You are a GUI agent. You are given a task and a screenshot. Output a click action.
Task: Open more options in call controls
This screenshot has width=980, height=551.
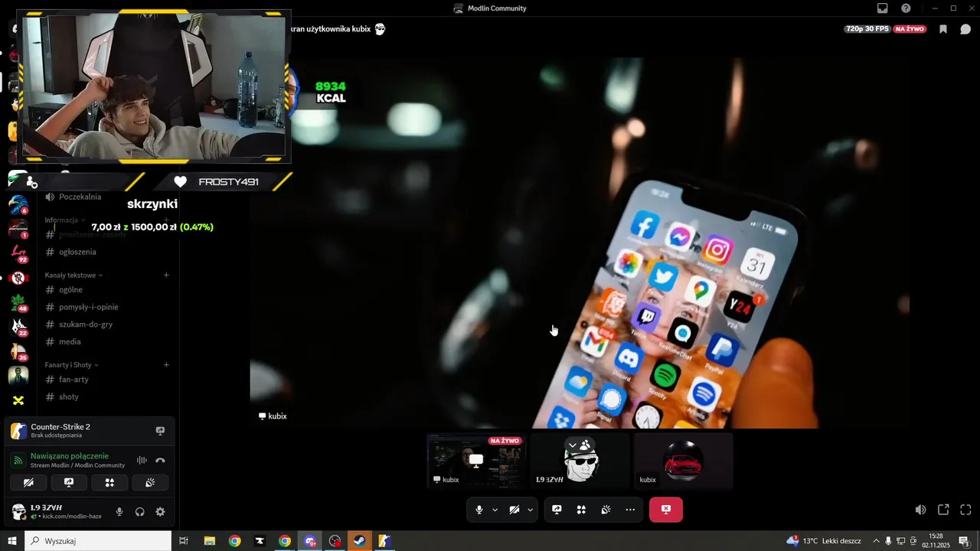tap(630, 510)
